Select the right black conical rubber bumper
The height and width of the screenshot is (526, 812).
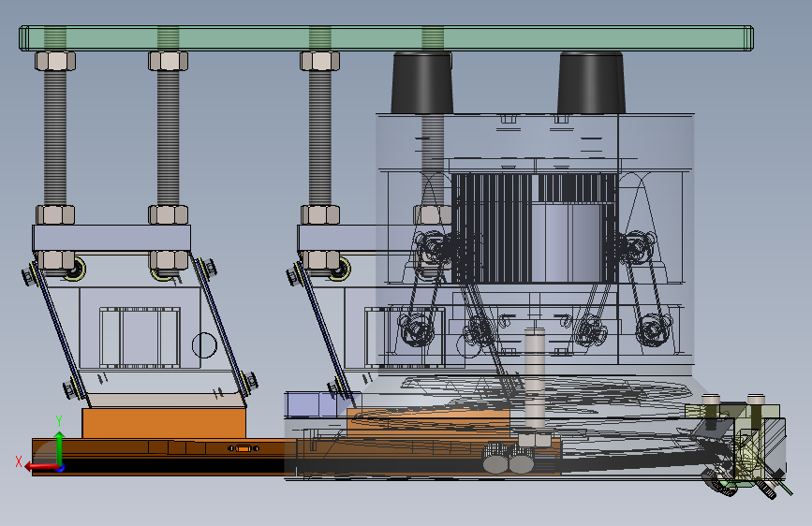pyautogui.click(x=591, y=82)
